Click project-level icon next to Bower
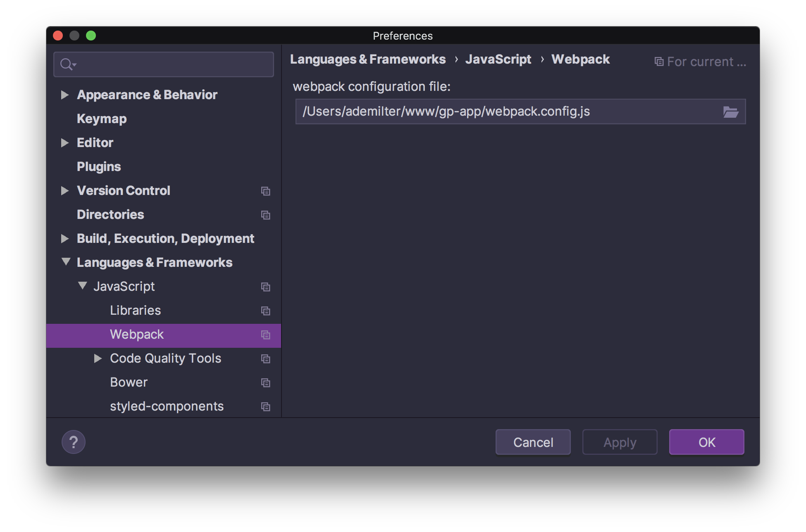 [x=265, y=382]
